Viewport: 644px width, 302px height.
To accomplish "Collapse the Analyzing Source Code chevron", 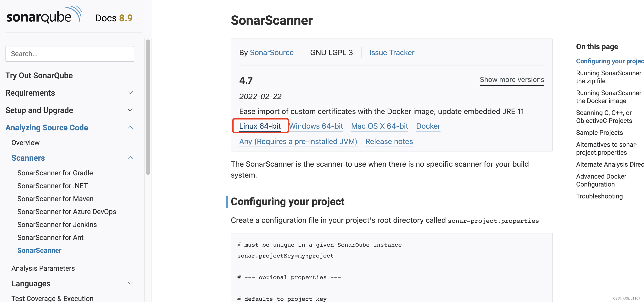I will (130, 127).
